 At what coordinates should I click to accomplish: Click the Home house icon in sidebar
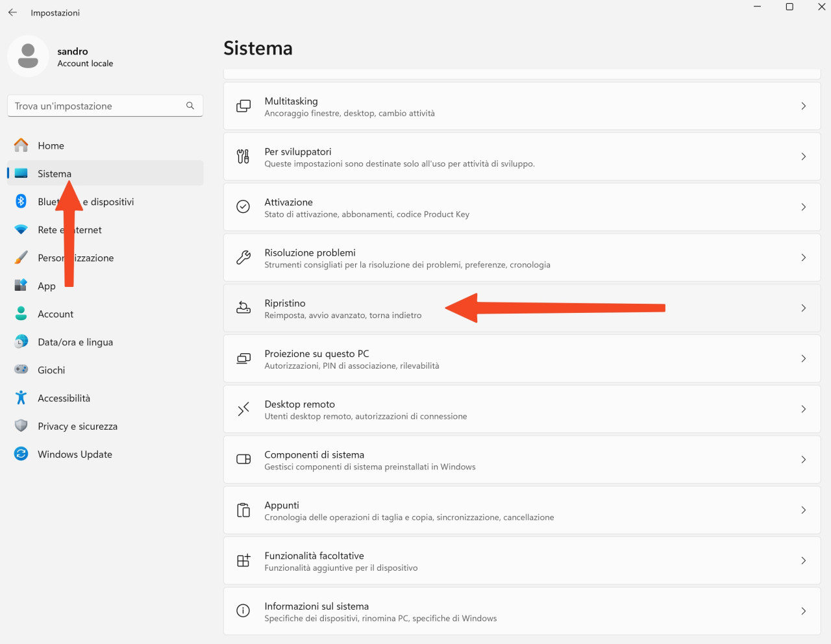click(21, 145)
